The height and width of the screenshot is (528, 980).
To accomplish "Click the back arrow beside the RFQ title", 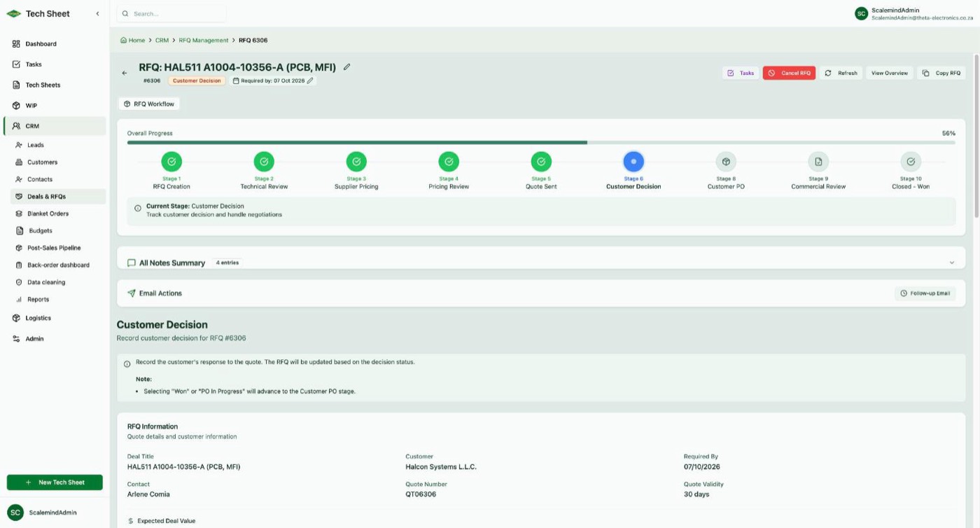I will [125, 73].
